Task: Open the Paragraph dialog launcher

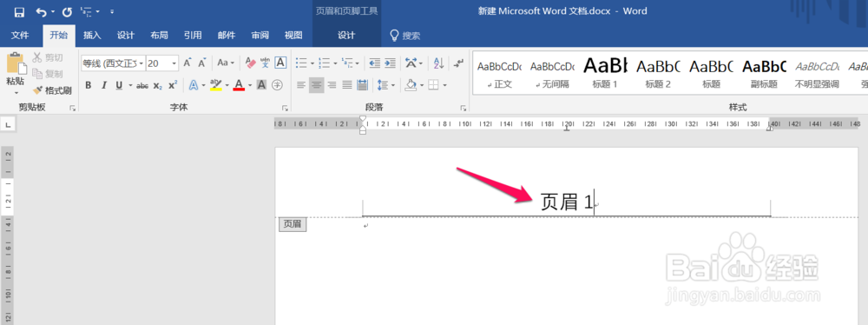Action: [464, 108]
